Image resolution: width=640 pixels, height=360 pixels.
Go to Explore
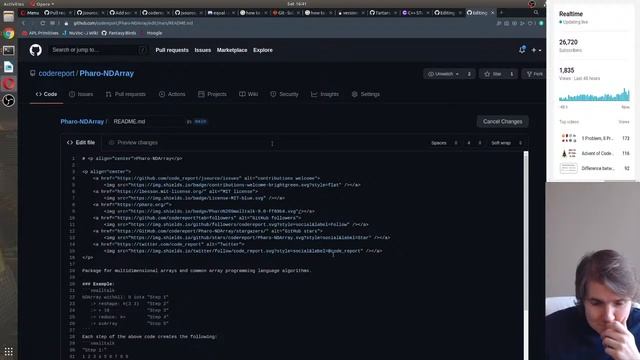pos(262,50)
